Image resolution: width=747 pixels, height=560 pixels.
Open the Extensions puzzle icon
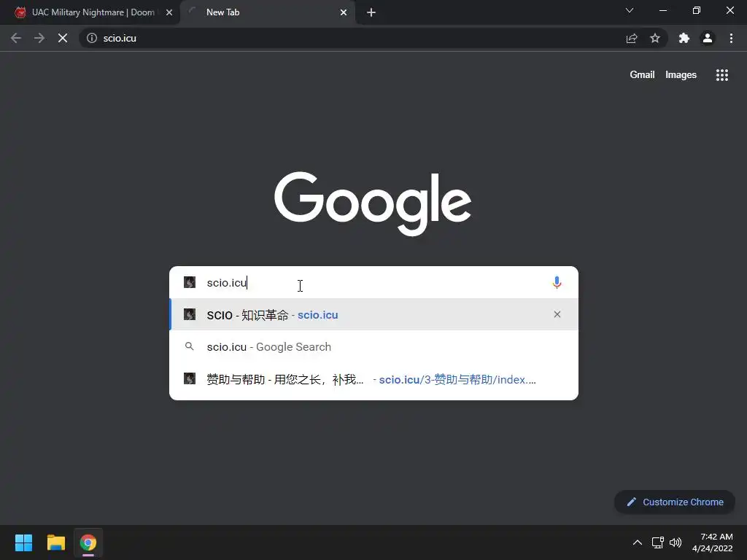(684, 38)
